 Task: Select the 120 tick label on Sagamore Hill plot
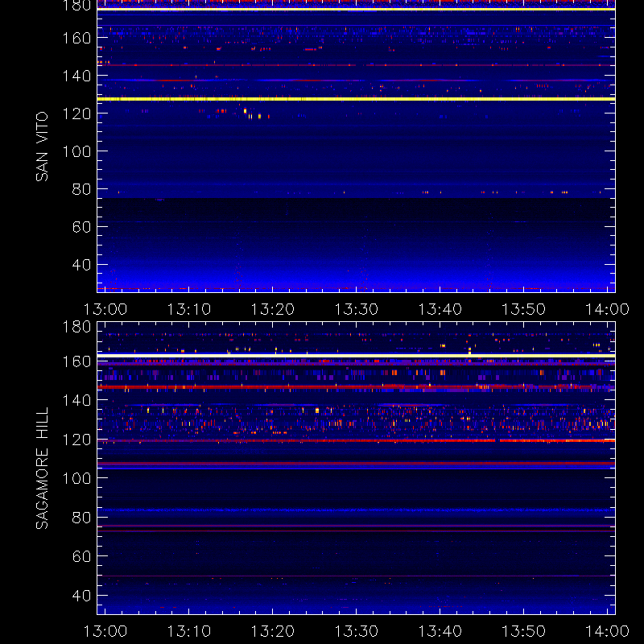tap(76, 440)
